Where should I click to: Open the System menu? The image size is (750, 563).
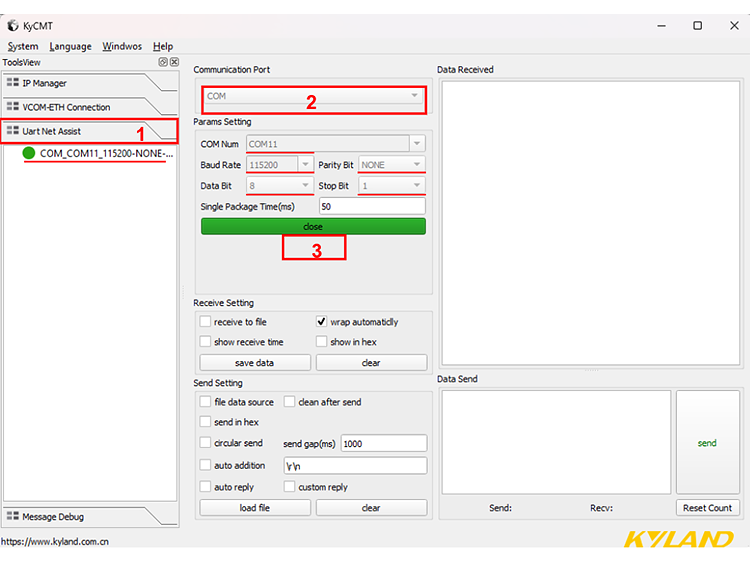tap(23, 46)
